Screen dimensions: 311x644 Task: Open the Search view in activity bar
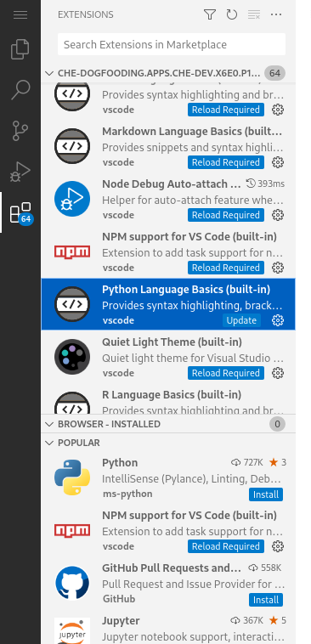tap(20, 90)
